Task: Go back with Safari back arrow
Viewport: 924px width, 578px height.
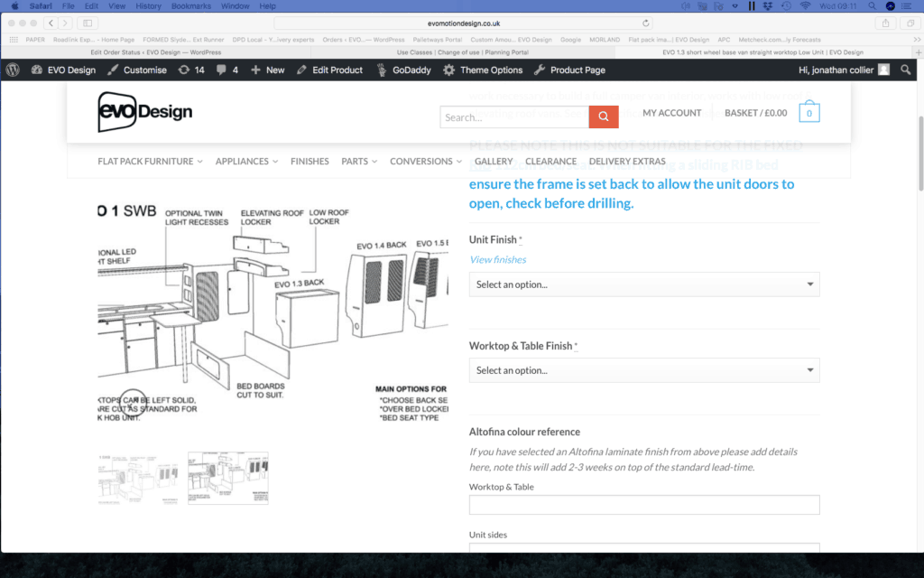Action: pos(51,23)
